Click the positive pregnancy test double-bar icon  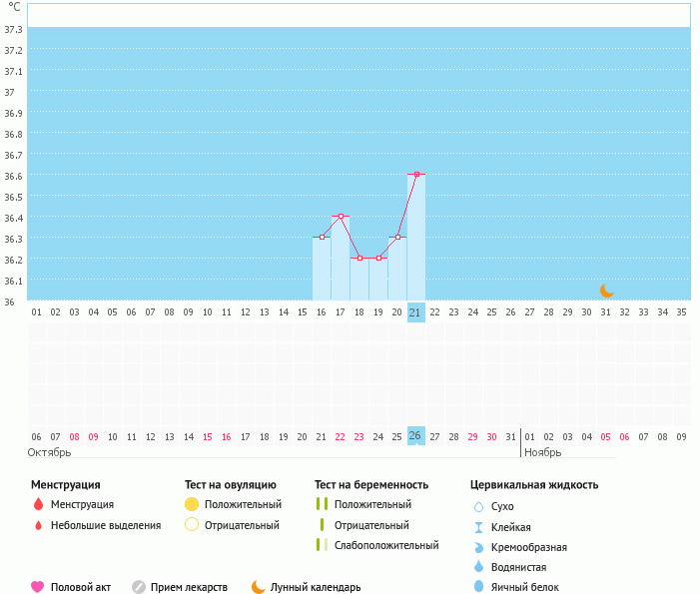pyautogui.click(x=322, y=504)
